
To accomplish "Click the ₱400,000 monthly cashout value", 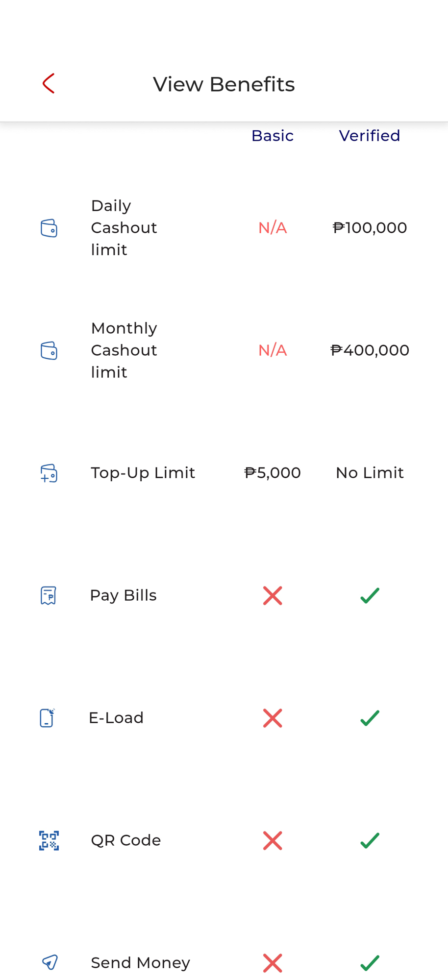I will point(370,350).
